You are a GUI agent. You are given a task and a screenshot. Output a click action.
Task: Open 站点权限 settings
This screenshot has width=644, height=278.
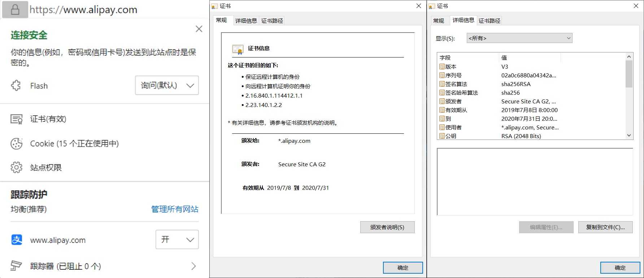(x=46, y=167)
